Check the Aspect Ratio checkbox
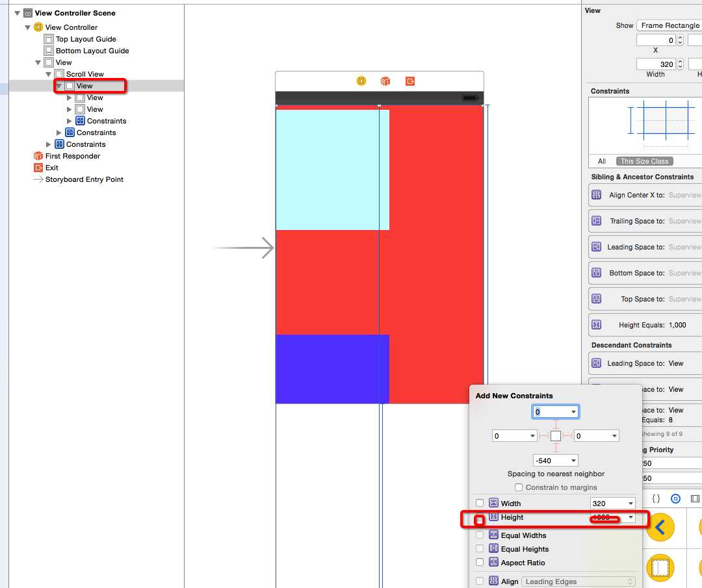 tap(480, 562)
